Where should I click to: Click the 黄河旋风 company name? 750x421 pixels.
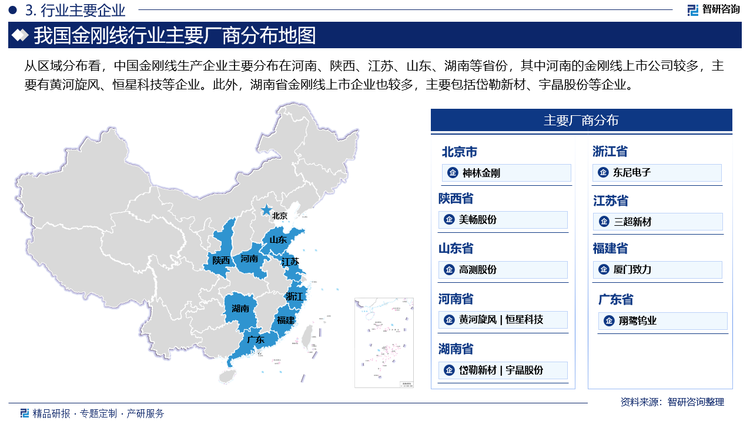[478, 320]
